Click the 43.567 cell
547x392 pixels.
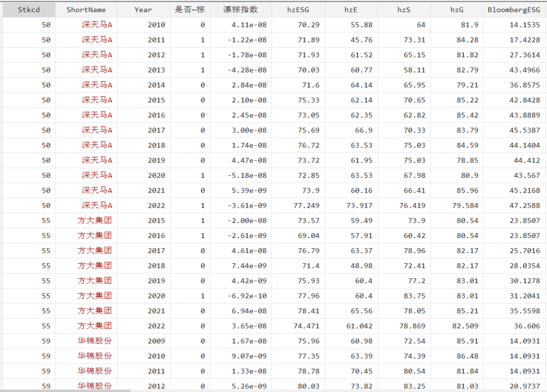(x=514, y=175)
